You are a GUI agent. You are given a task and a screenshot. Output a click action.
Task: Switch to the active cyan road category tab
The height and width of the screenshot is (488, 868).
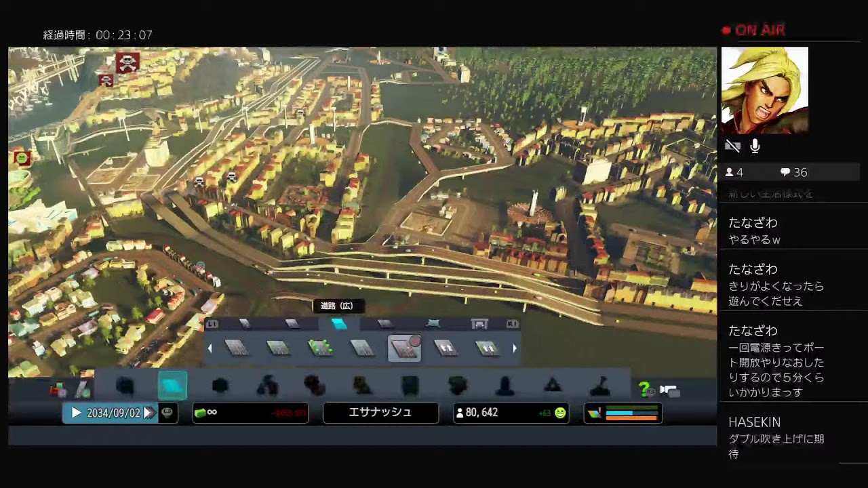[x=338, y=324]
